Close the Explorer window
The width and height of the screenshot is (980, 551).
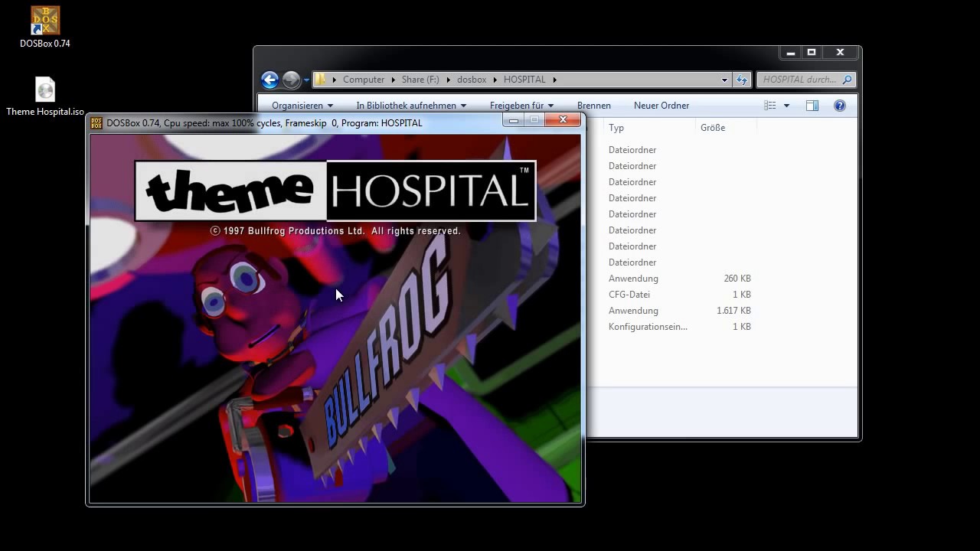point(840,53)
